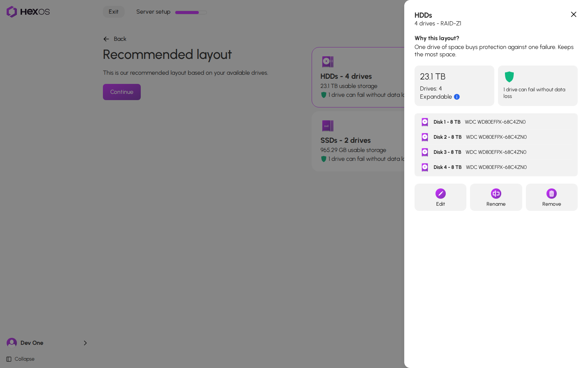Click the SSD drives card icon
This screenshot has height=368, width=588.
click(327, 126)
